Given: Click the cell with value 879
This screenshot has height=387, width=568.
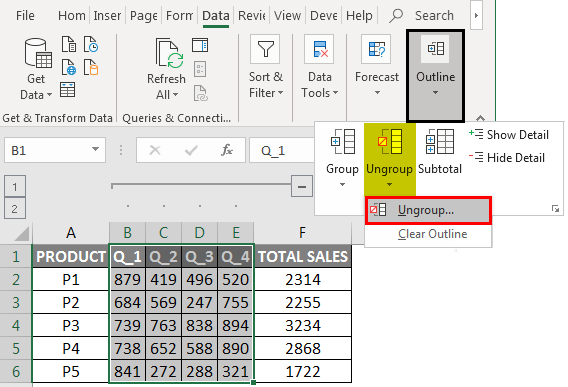Looking at the screenshot, I should pos(127,279).
